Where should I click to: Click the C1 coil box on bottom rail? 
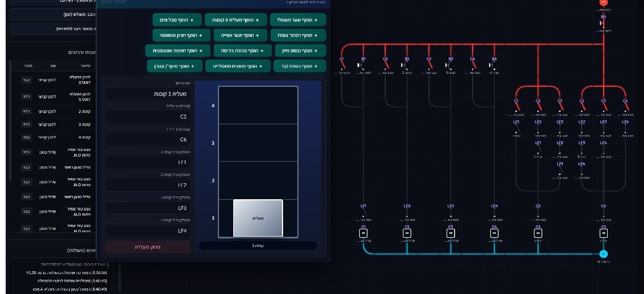pos(363,233)
